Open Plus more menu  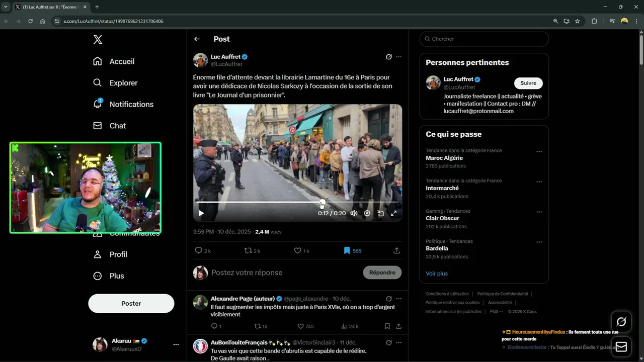coord(109,276)
